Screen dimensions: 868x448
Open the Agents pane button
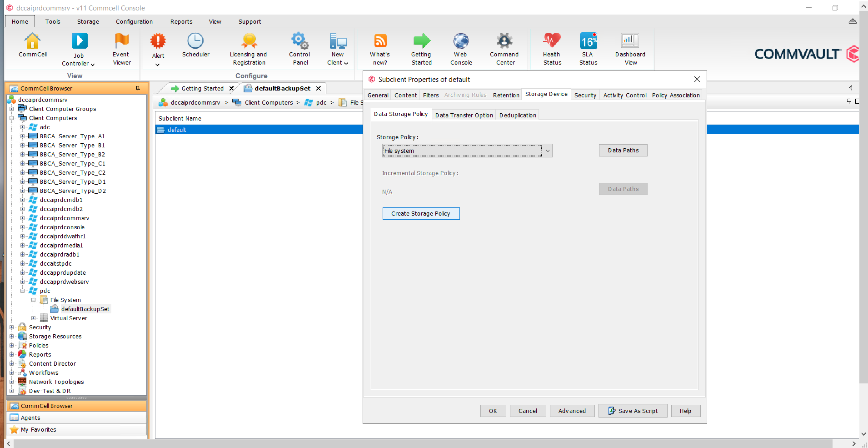pos(77,418)
